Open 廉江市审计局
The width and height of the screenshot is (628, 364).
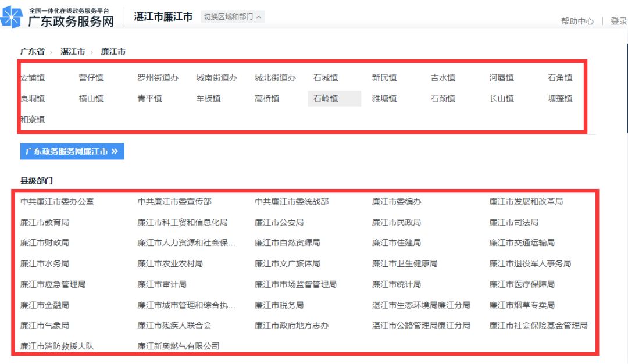pyautogui.click(x=162, y=284)
